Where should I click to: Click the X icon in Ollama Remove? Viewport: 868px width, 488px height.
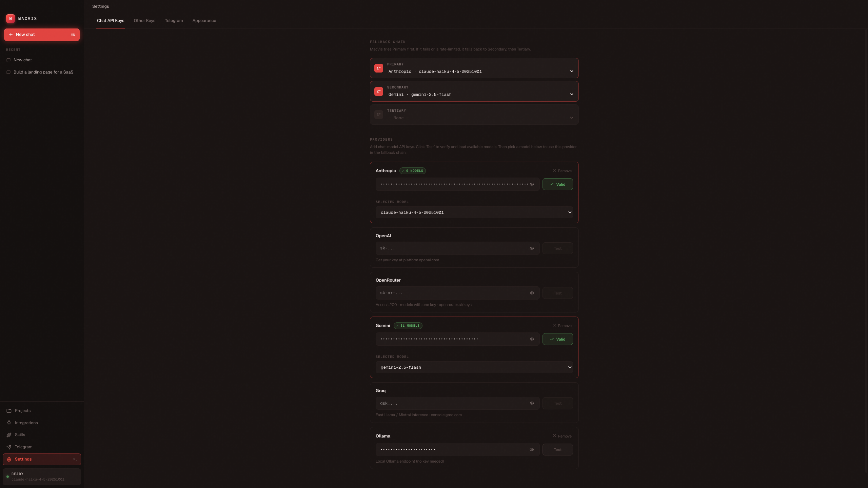(x=555, y=436)
